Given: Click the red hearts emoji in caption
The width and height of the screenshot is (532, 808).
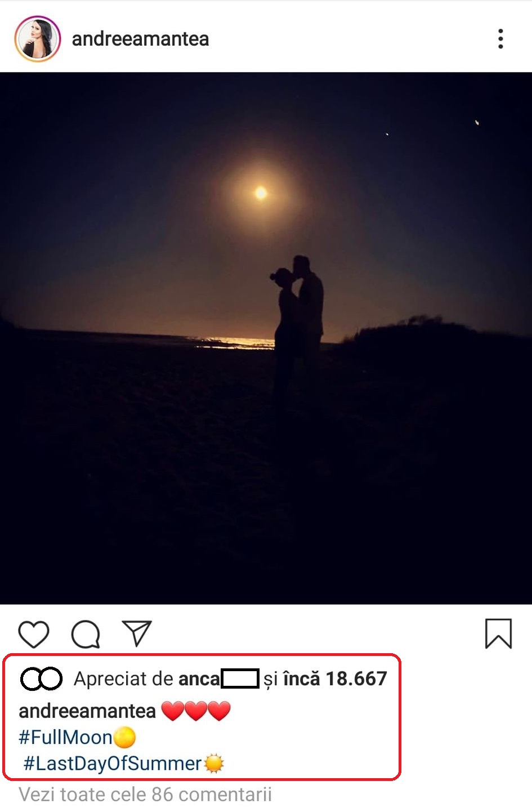Looking at the screenshot, I should tap(196, 711).
